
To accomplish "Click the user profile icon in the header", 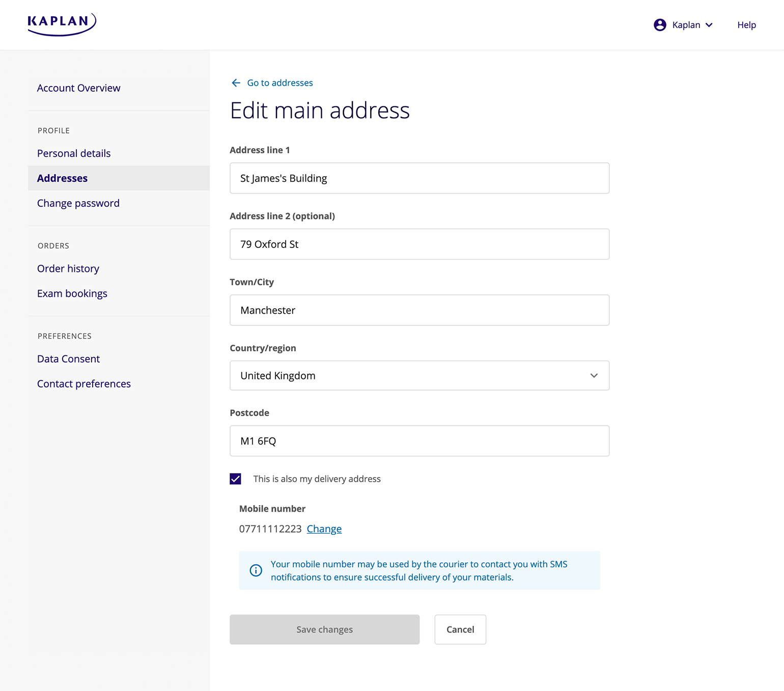I will click(x=660, y=24).
